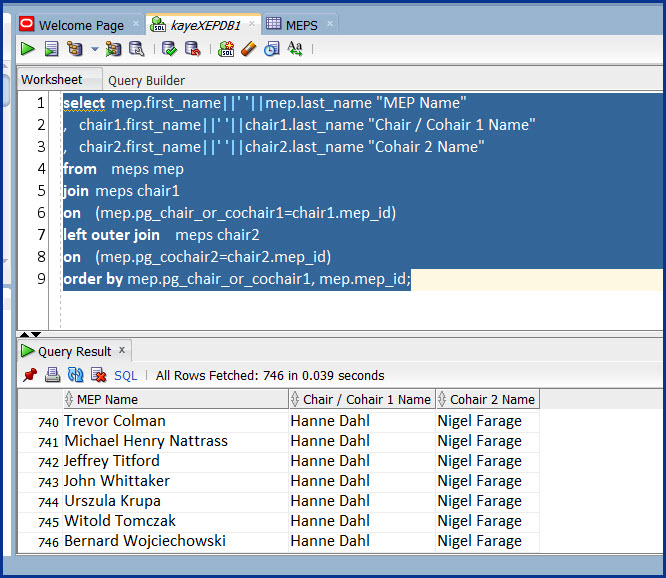The image size is (666, 578).
Task: Click the select keyword on line 1
Action: [84, 103]
